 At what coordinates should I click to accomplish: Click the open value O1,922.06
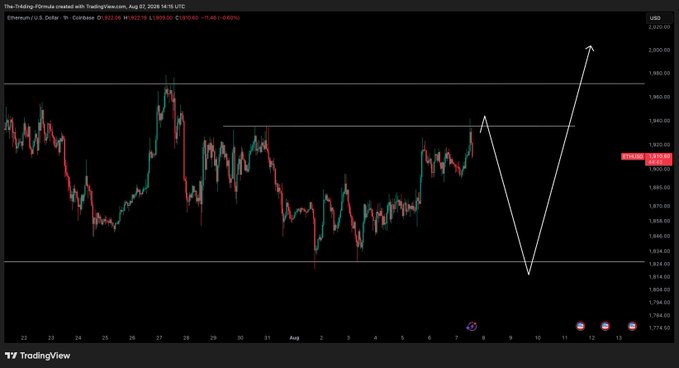point(109,18)
